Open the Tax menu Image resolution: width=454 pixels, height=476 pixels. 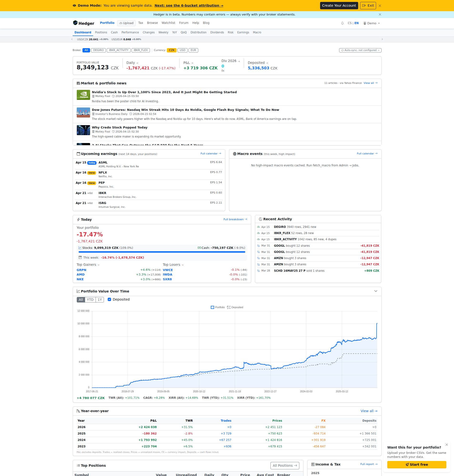(141, 23)
